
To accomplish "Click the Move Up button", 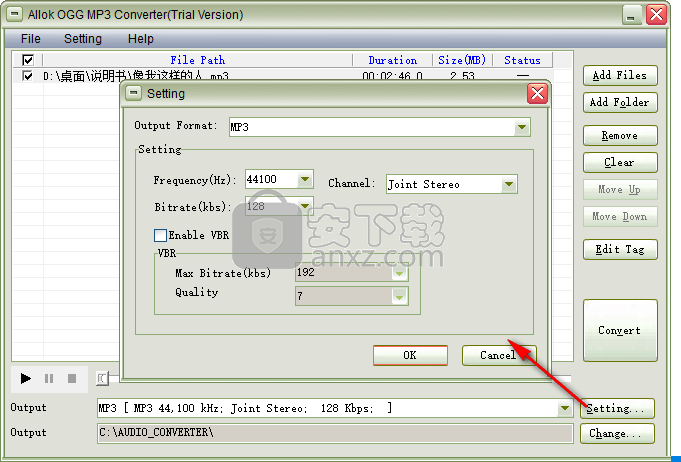I will [620, 189].
